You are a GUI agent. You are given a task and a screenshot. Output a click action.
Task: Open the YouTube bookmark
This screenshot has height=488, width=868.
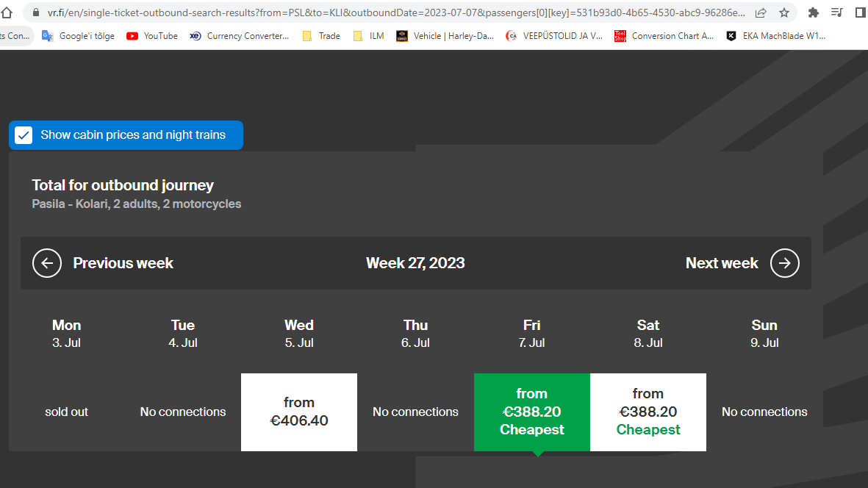152,35
